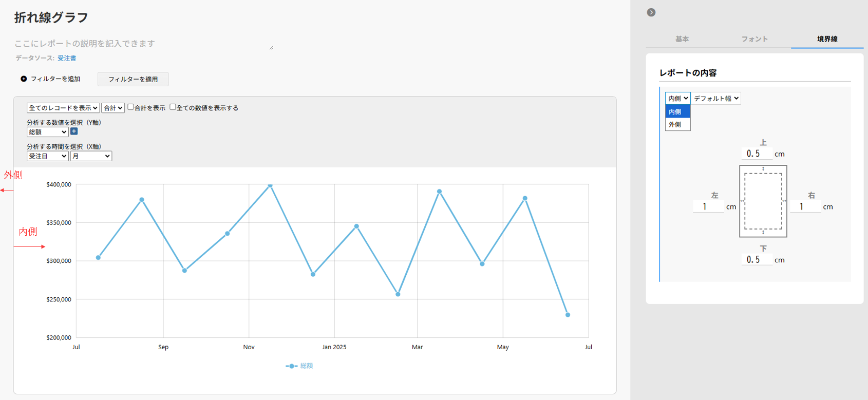Click the フィルターを適用 button

pos(133,79)
